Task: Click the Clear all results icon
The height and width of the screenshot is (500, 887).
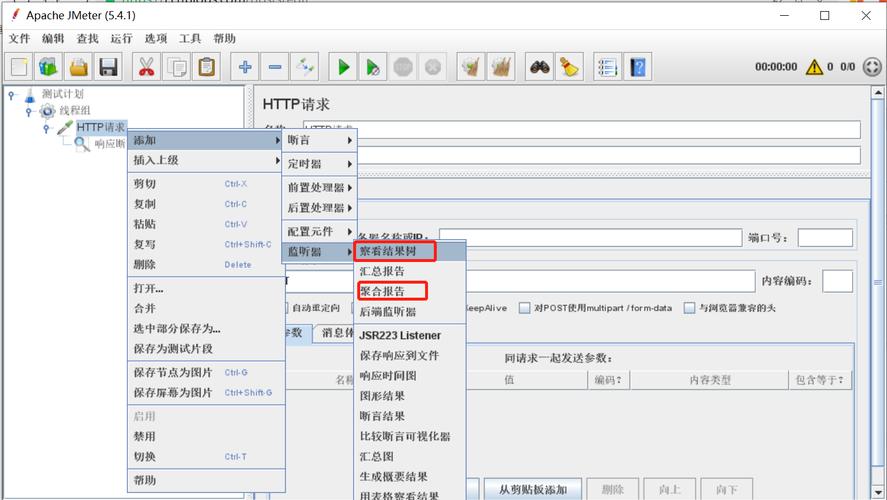Action: (501, 67)
